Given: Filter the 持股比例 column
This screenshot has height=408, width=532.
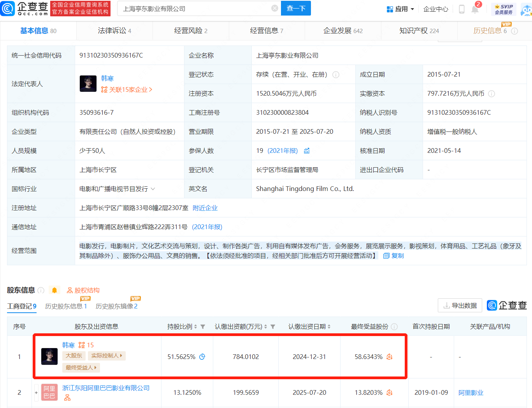Looking at the screenshot, I should pyautogui.click(x=203, y=327).
